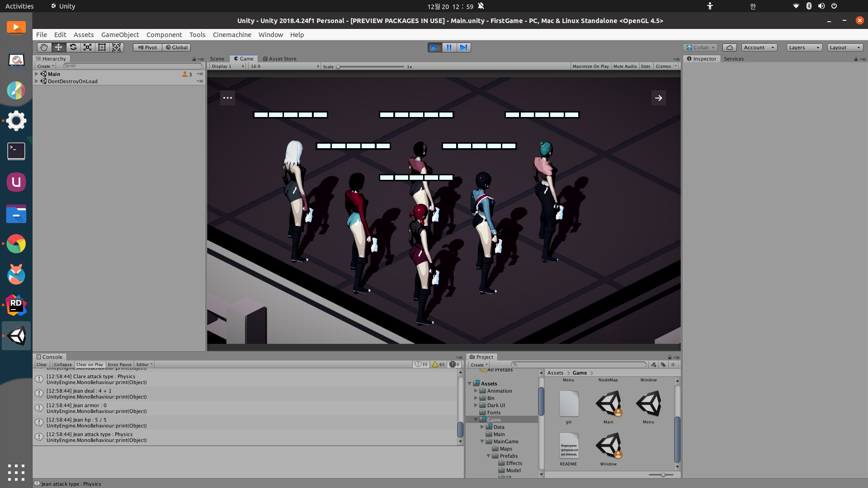
Task: Open the Menu scene asset thumbnail
Action: click(648, 404)
